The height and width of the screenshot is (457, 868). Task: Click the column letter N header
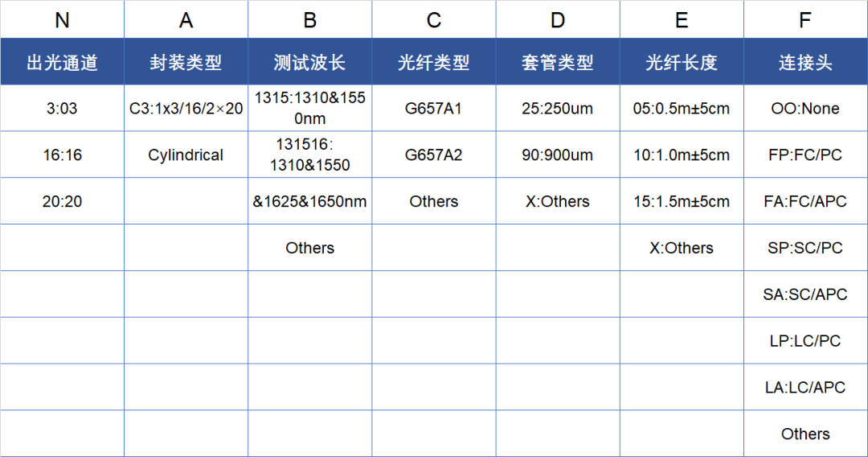pos(62,20)
